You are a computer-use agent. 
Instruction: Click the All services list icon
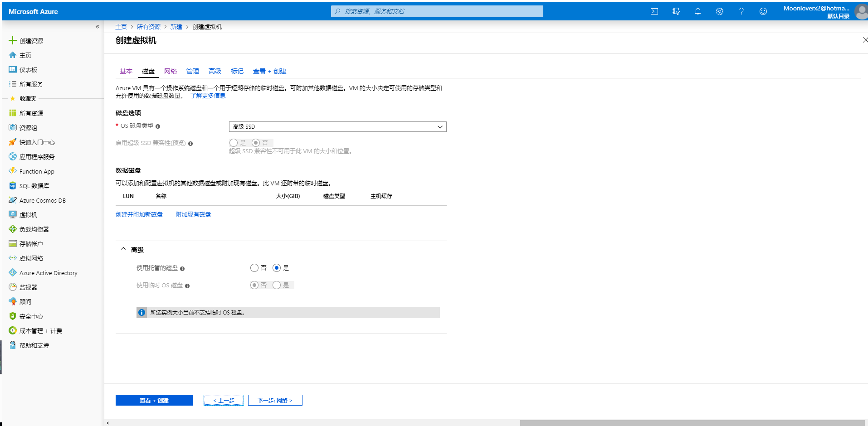pos(13,84)
